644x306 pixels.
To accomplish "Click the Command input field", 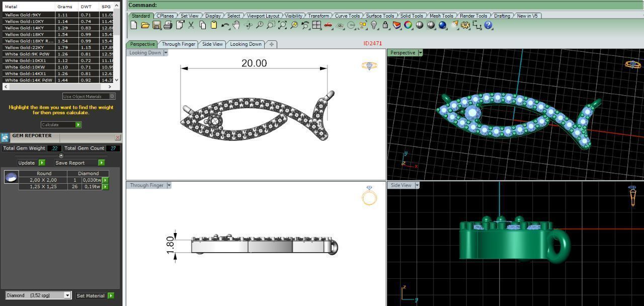I will 385,5.
